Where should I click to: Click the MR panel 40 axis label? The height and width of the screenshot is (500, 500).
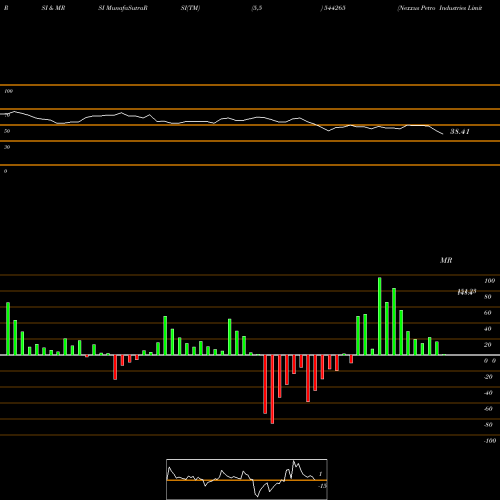click(488, 329)
